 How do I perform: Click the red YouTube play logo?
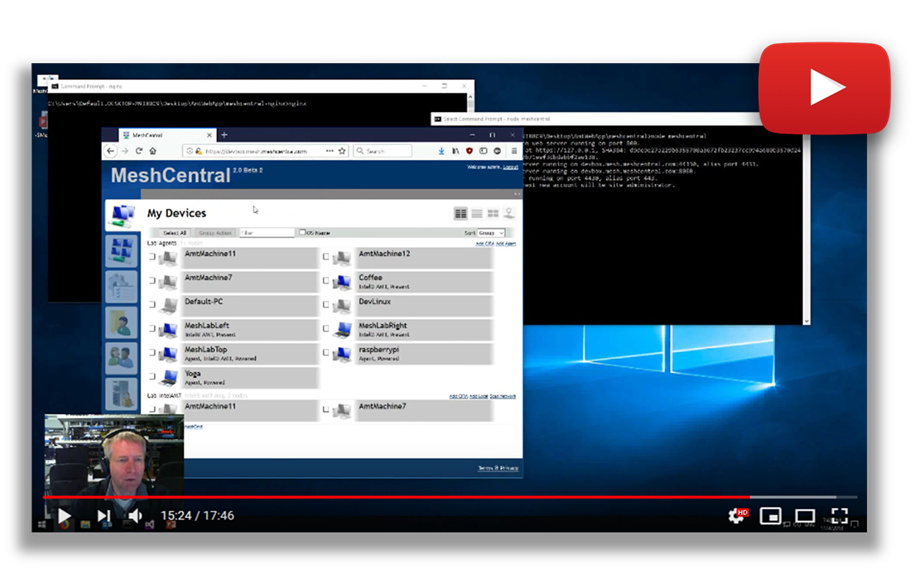[824, 88]
